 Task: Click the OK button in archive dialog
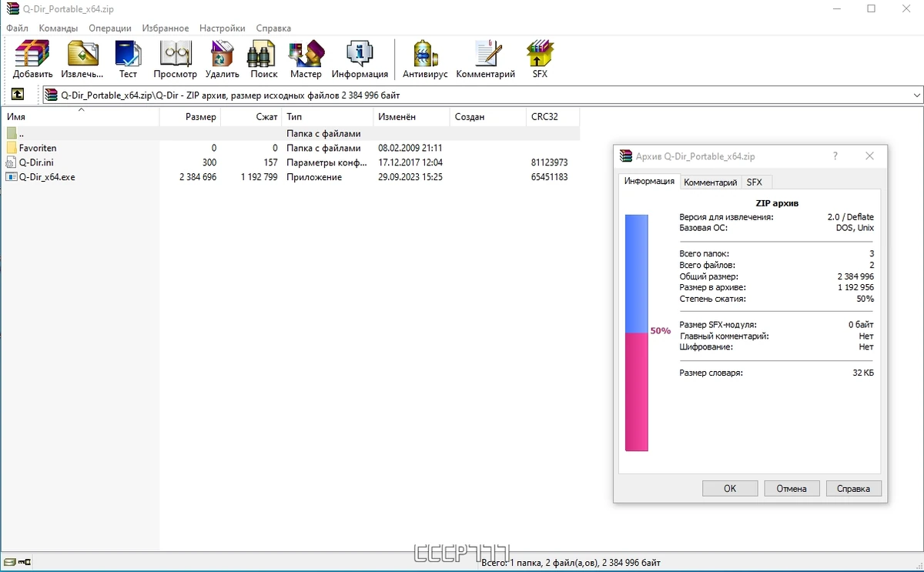730,489
